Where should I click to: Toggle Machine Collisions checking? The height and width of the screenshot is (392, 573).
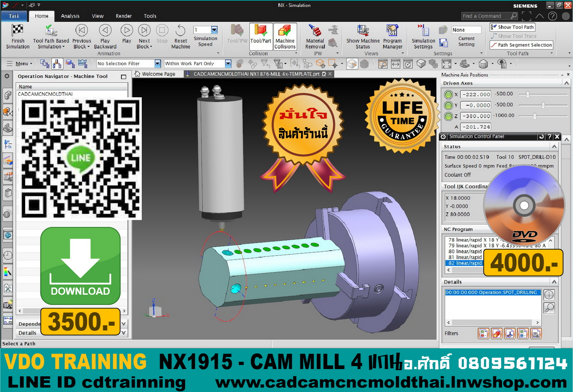click(x=285, y=31)
